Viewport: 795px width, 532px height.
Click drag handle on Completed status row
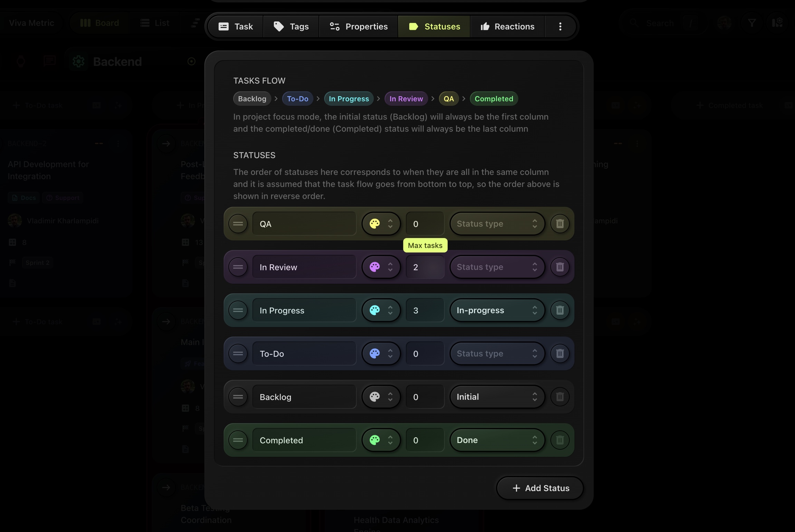click(238, 440)
